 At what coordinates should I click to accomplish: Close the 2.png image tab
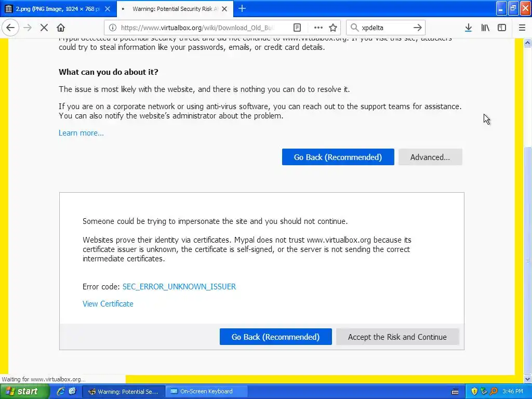(108, 9)
